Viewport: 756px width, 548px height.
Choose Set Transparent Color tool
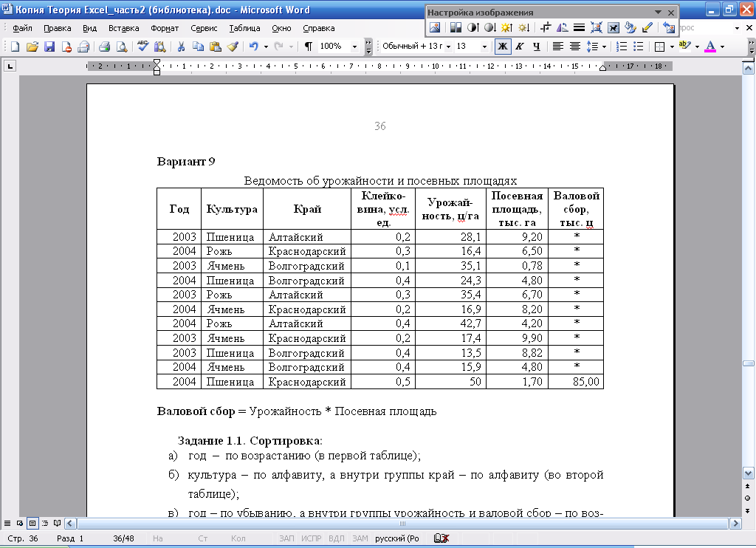tap(647, 27)
